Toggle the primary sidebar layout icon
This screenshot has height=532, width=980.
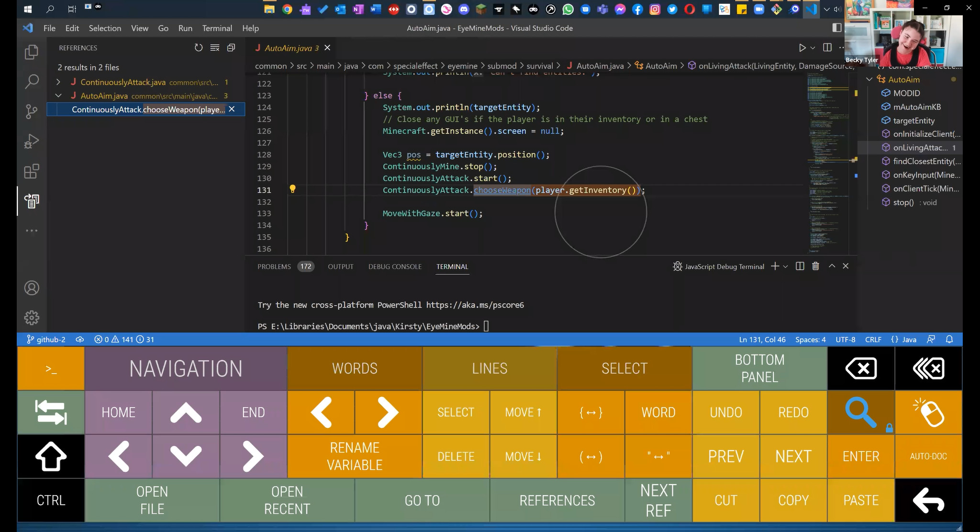point(837,28)
